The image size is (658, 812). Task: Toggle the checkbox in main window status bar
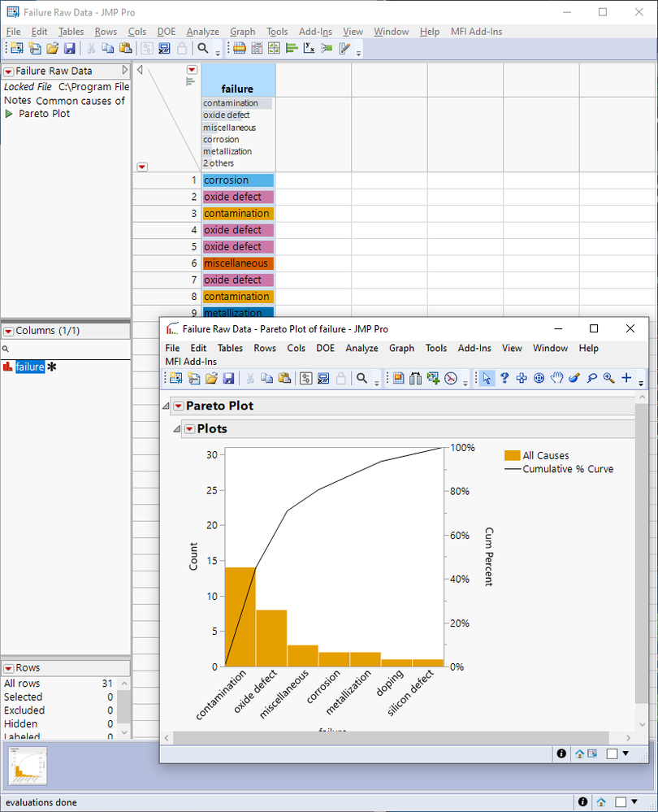(619, 802)
